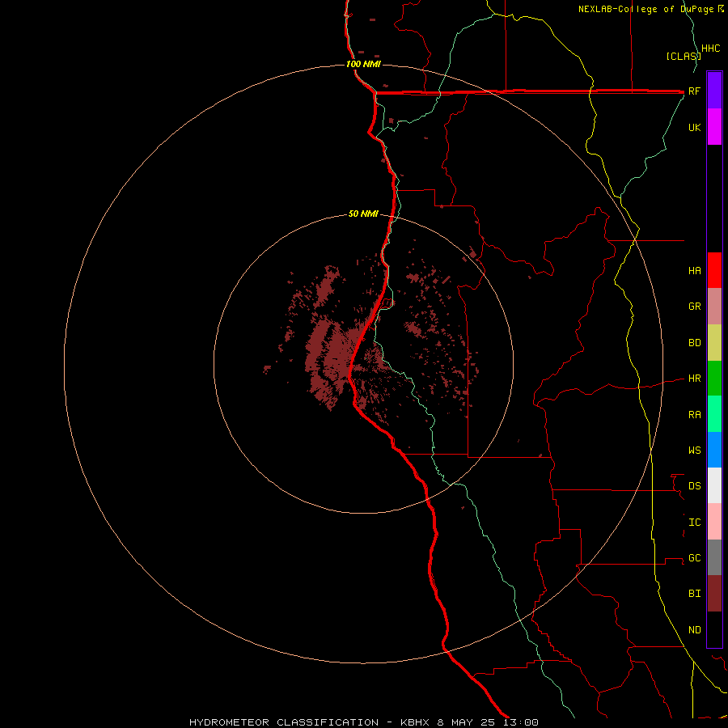The image size is (728, 728).
Task: Click the IC legend label
Action: tap(695, 522)
